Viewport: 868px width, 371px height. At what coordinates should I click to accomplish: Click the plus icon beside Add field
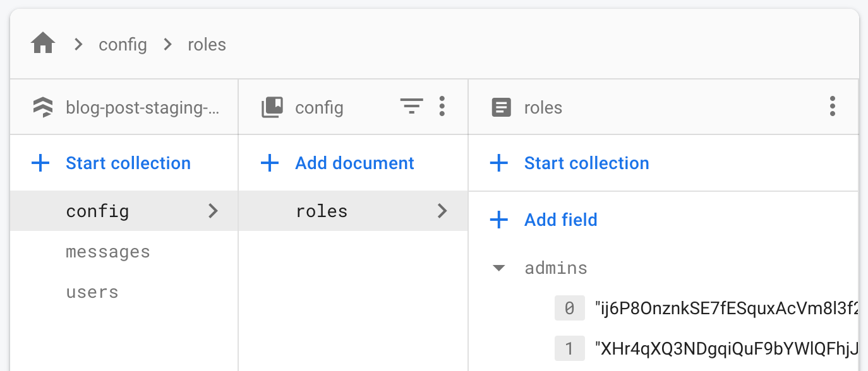[499, 220]
